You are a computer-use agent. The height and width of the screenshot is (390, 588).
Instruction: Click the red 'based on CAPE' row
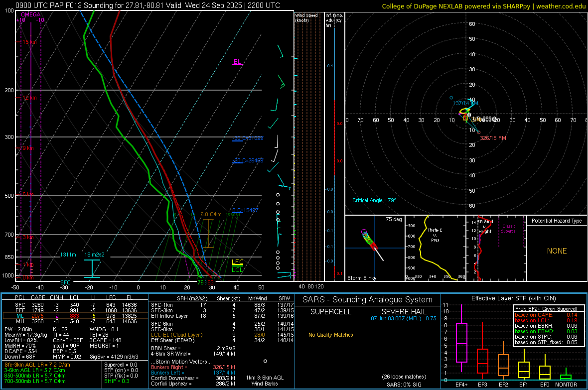546,315
